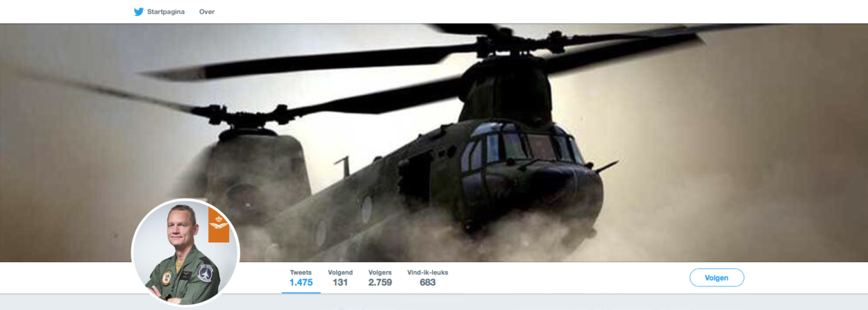The image size is (868, 310).
Task: Click the 2.759 followers count
Action: coord(380,282)
